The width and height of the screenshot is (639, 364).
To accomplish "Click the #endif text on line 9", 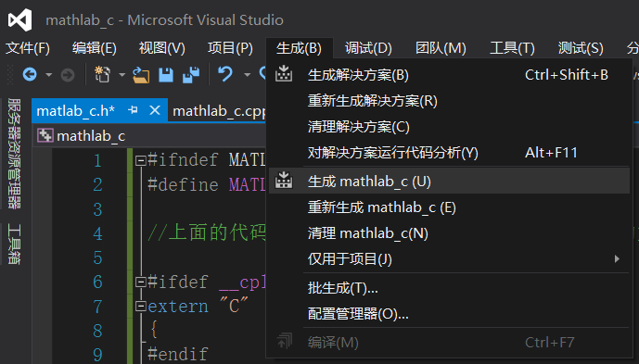I will pos(178,354).
